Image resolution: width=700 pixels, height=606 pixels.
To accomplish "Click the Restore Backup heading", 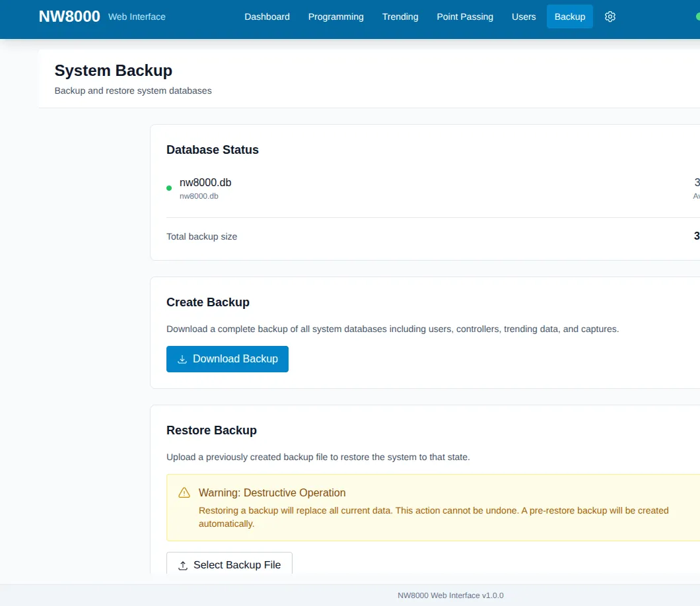I will coord(211,430).
